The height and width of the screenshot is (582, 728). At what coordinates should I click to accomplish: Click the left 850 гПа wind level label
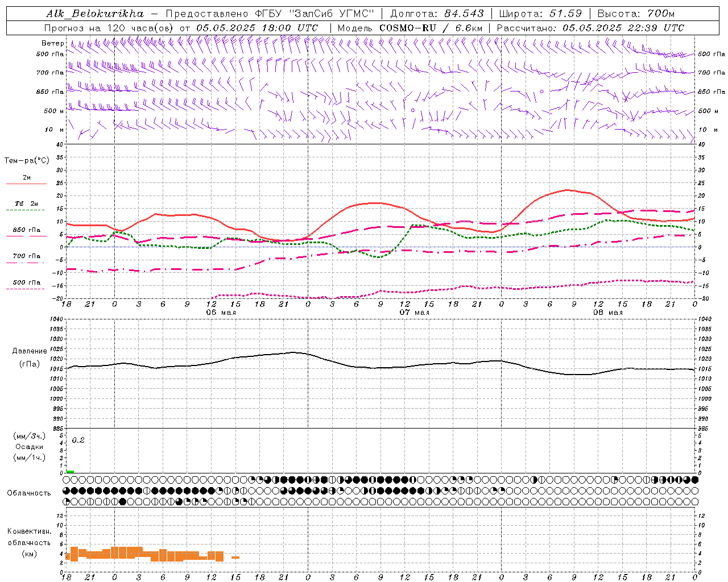click(x=50, y=92)
